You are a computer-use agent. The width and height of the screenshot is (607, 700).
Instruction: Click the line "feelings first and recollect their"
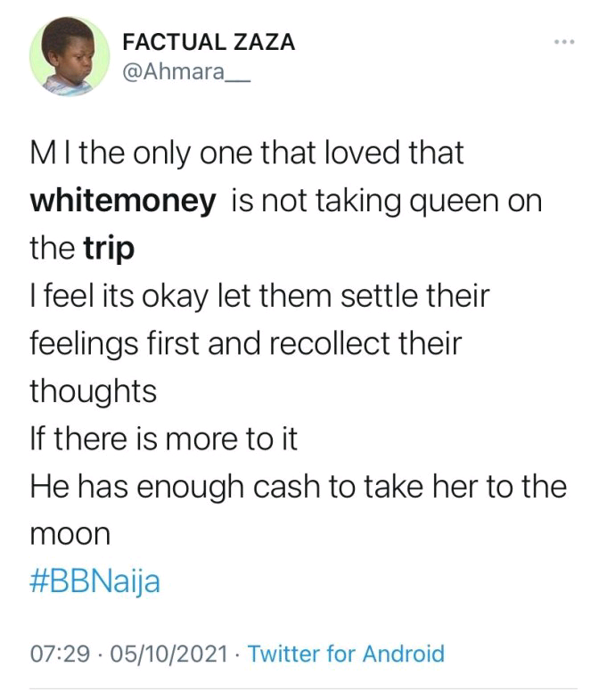pos(245,344)
